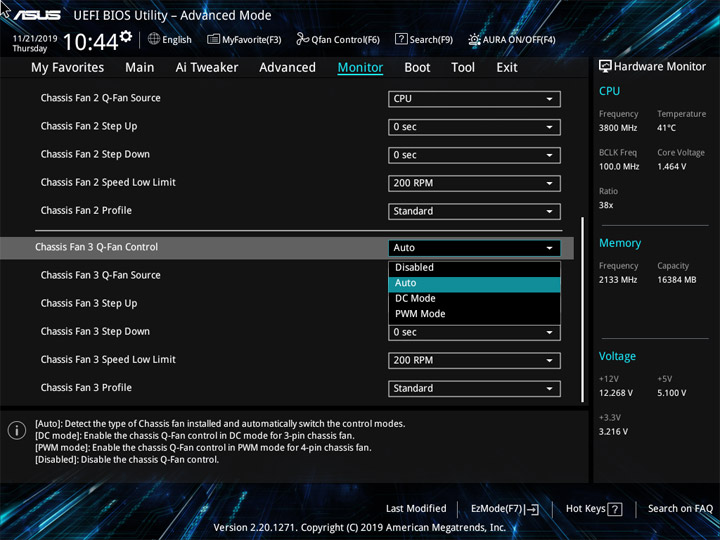
Task: Click Core Voltage value 1.464 V
Action: [671, 167]
